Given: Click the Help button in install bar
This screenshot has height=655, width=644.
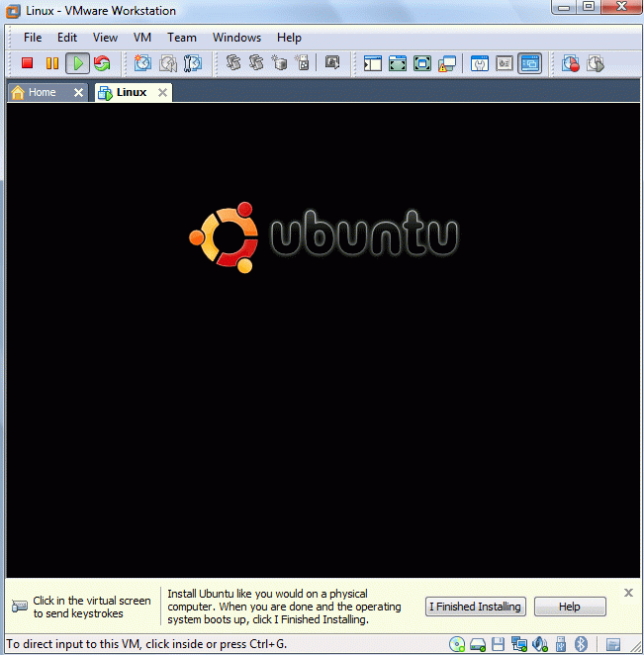Looking at the screenshot, I should [570, 607].
